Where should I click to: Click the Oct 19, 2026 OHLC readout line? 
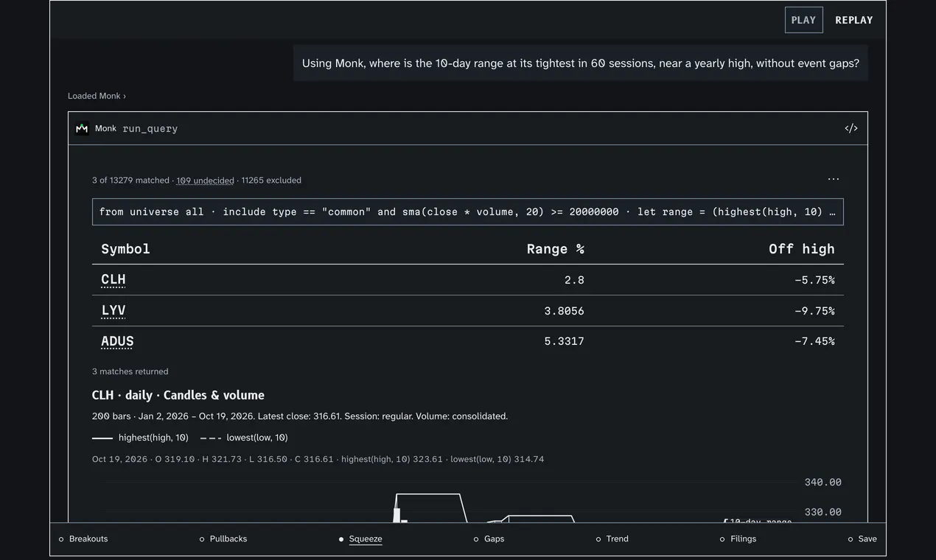(318, 459)
